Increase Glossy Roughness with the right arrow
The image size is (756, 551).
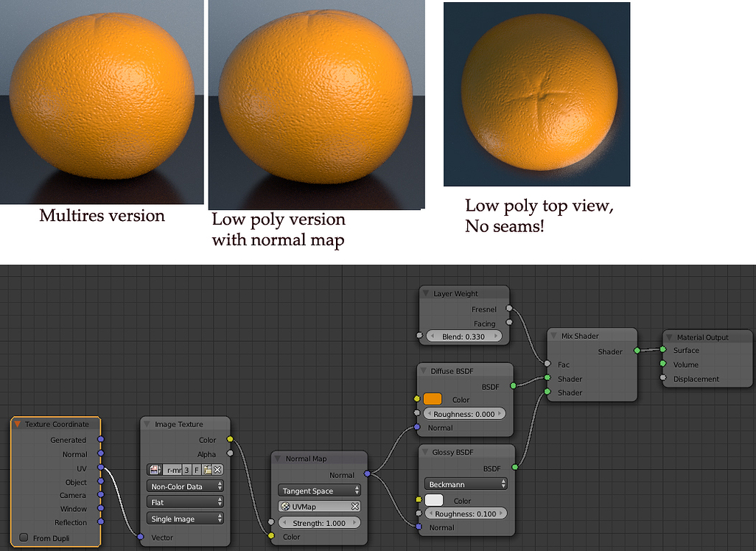[x=502, y=513]
